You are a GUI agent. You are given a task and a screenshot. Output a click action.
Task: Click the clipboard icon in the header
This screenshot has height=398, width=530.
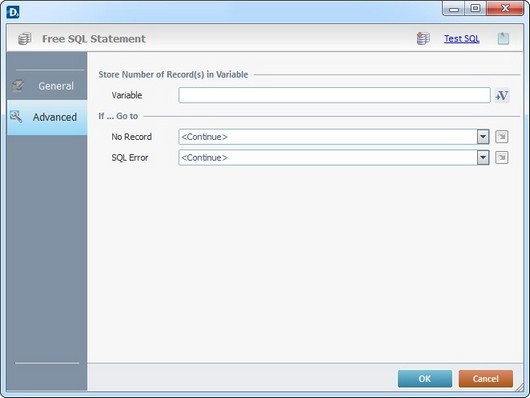tap(503, 38)
